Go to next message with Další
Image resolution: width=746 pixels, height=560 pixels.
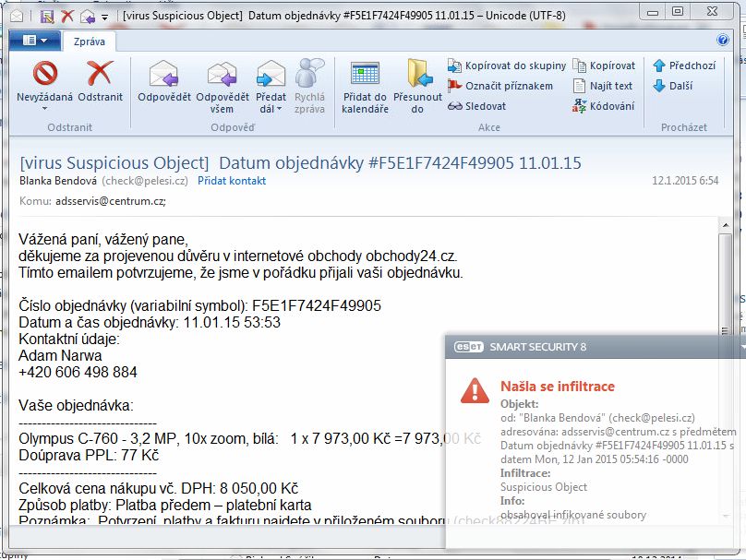click(x=673, y=86)
